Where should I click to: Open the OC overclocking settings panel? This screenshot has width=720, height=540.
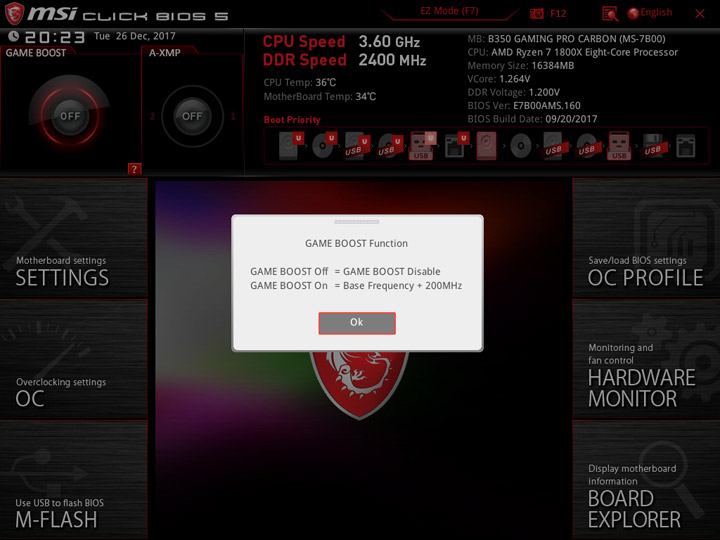point(73,359)
